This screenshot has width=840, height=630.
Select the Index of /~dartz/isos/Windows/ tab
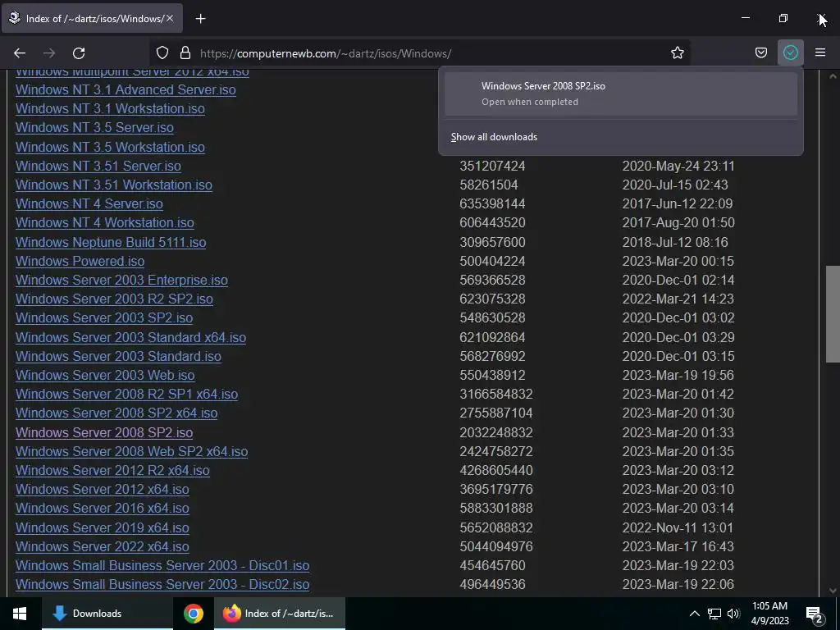pyautogui.click(x=93, y=18)
